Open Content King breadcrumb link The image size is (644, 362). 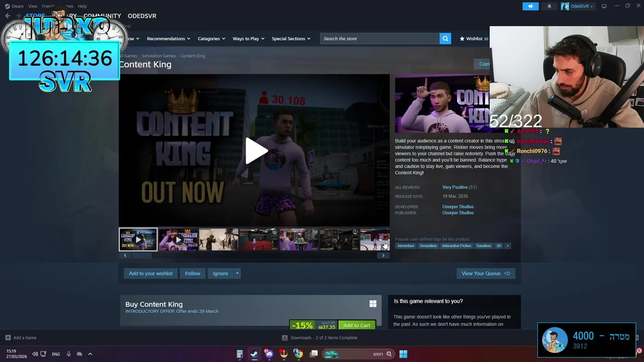tap(193, 56)
